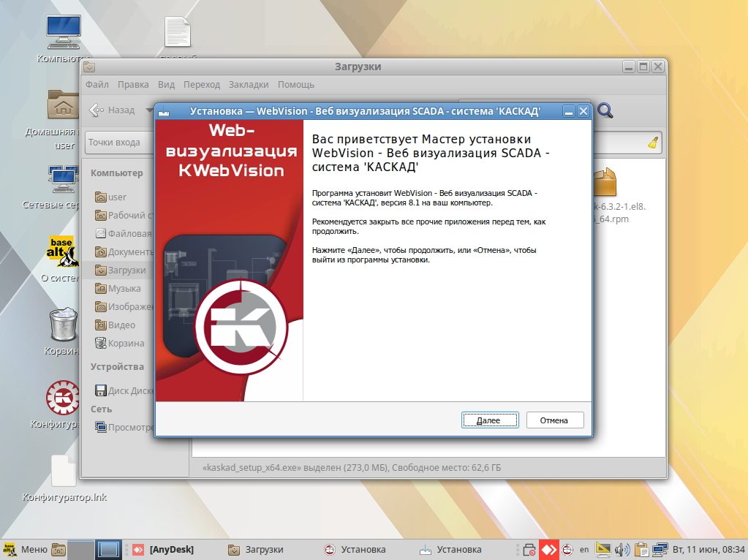Open the Корзина item in sidebar

coord(124,344)
